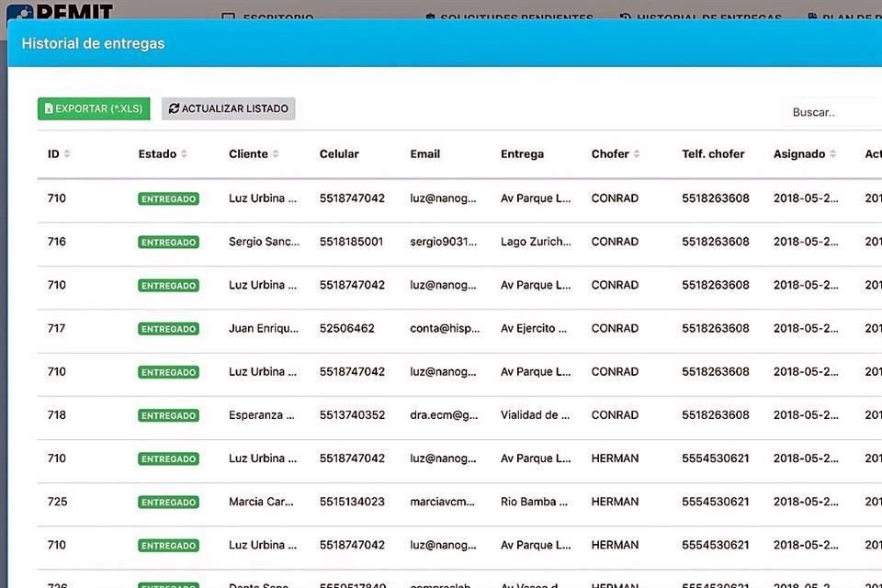Select client Juan Enriqu... cell
This screenshot has width=882, height=588.
264,328
